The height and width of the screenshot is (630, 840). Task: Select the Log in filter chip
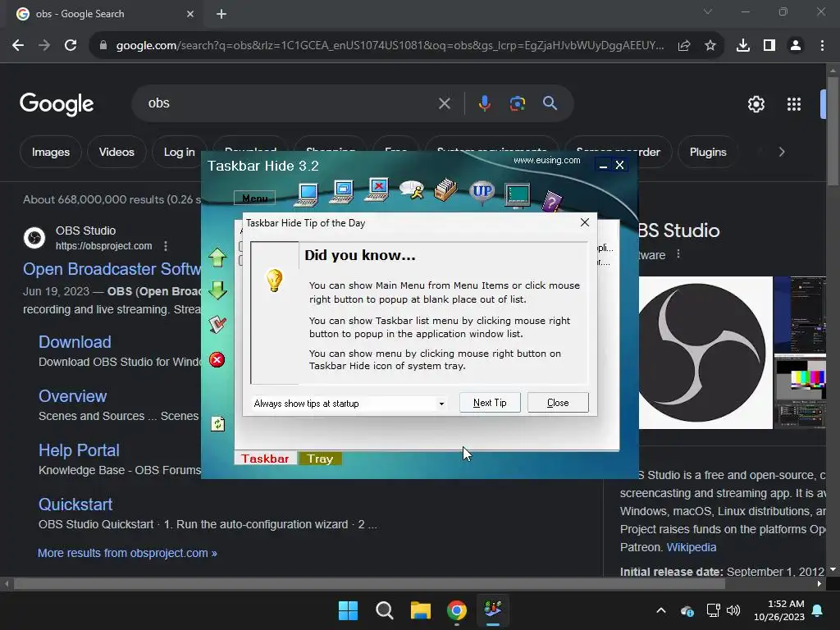(179, 152)
